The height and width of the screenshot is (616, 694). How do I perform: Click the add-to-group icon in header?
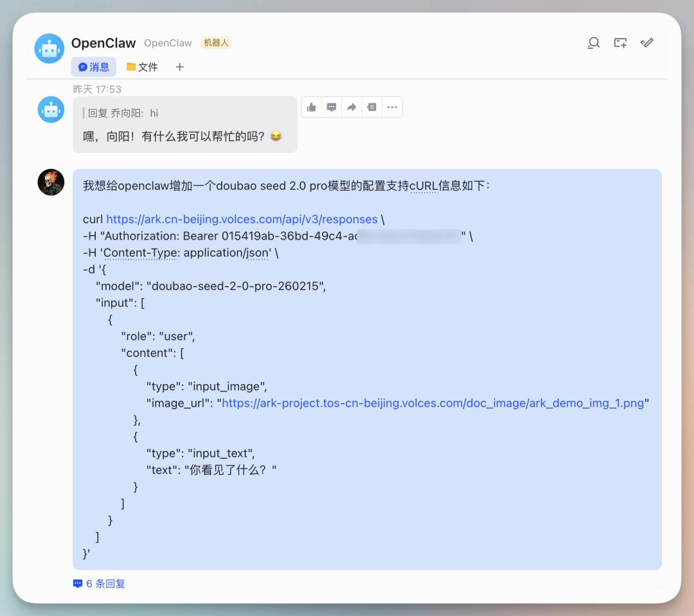click(x=620, y=43)
